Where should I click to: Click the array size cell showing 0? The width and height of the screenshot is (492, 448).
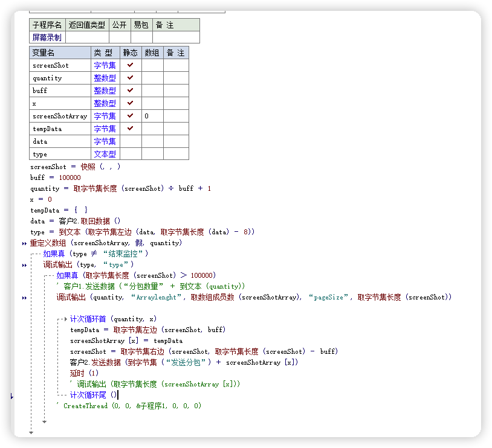click(x=152, y=116)
